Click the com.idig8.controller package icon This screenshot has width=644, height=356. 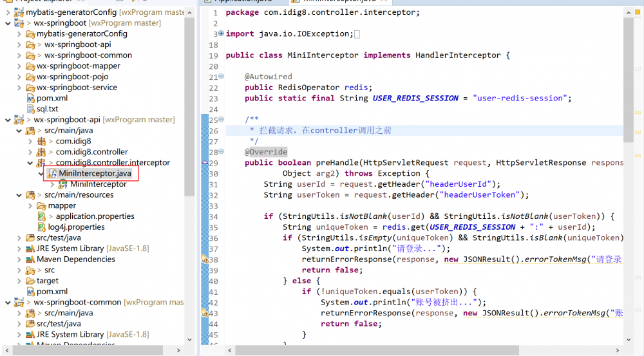[41, 152]
